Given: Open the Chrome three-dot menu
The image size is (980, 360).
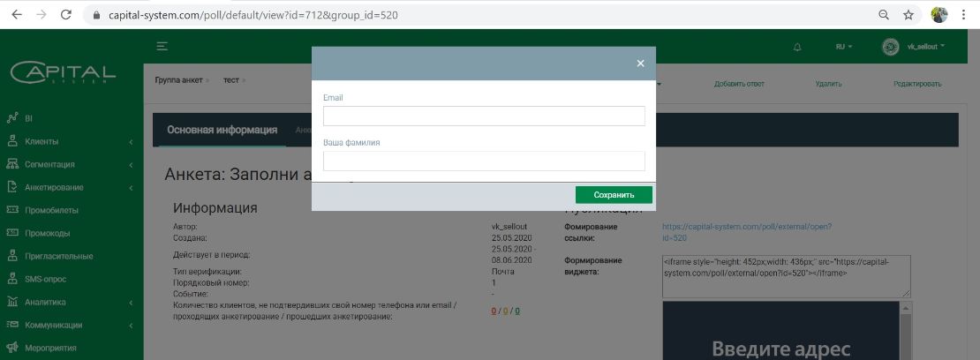Looking at the screenshot, I should [x=964, y=15].
